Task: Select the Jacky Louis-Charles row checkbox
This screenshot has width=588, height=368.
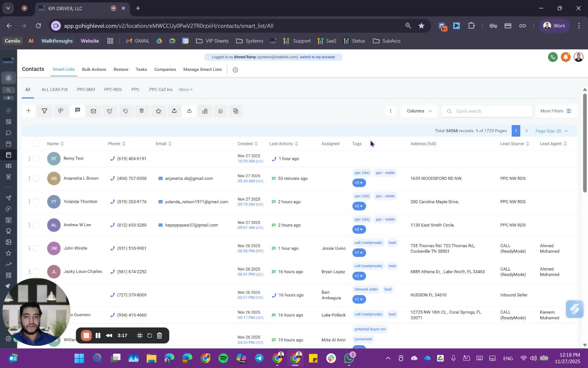Action: tap(35, 272)
